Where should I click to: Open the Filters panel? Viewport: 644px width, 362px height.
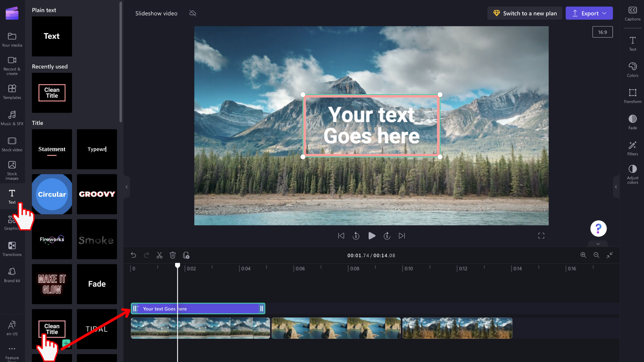(632, 148)
